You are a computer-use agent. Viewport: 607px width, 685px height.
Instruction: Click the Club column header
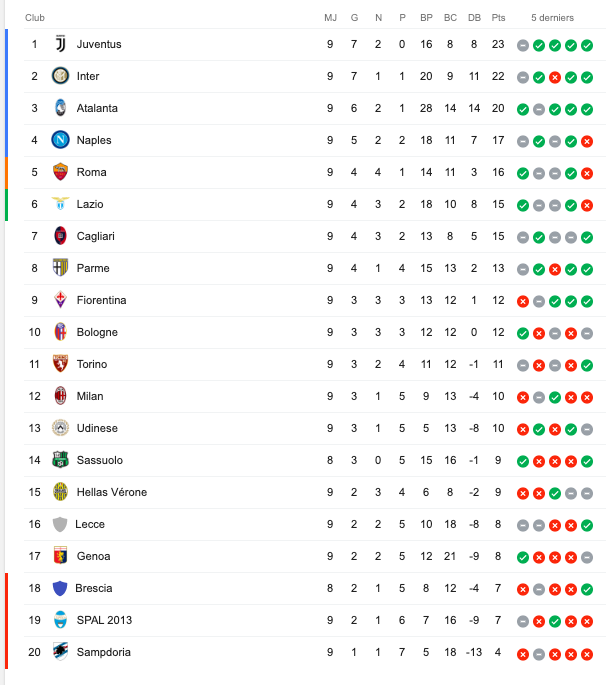click(34, 18)
